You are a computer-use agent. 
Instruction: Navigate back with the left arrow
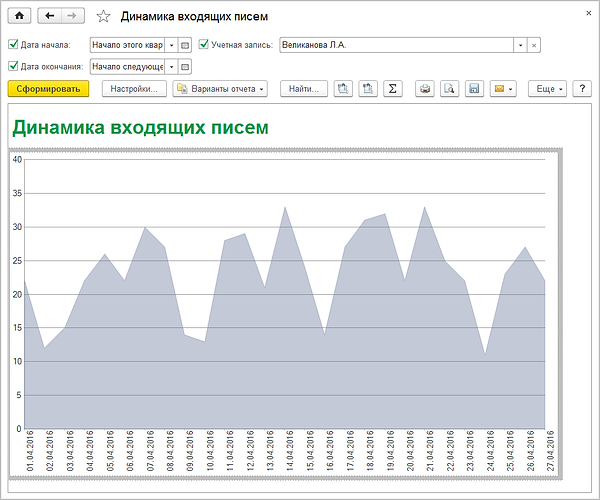pos(49,16)
